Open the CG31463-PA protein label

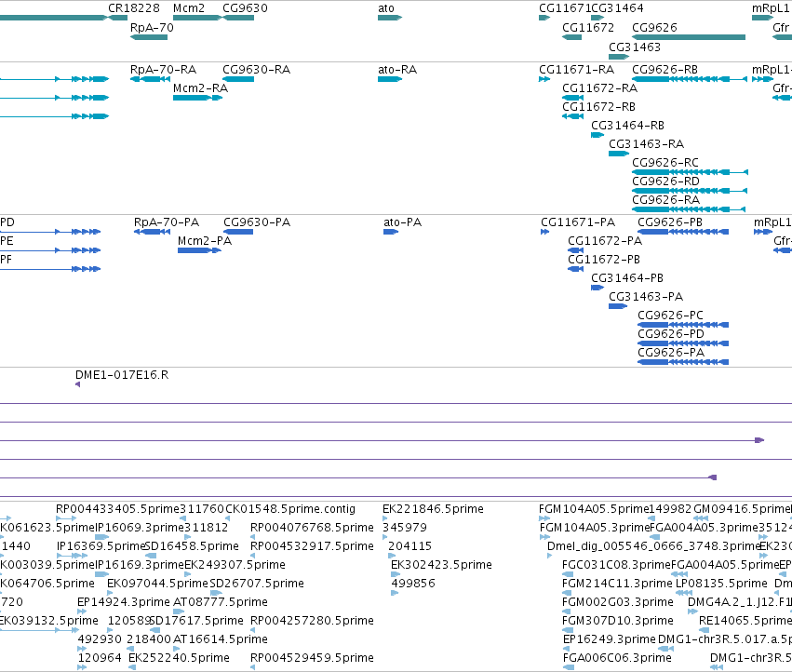(x=646, y=297)
